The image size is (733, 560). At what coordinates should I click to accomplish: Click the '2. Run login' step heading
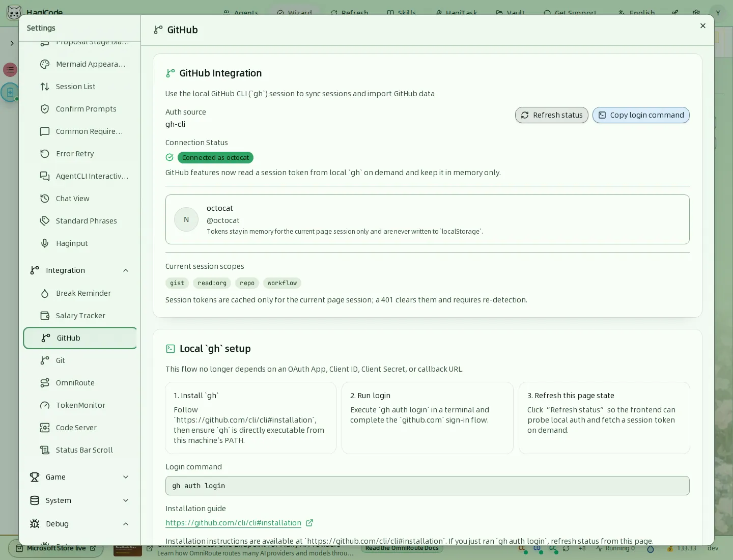coord(370,396)
